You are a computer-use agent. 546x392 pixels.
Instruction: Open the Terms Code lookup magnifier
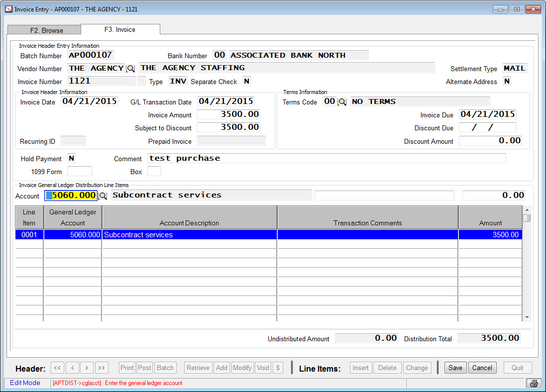tap(342, 102)
